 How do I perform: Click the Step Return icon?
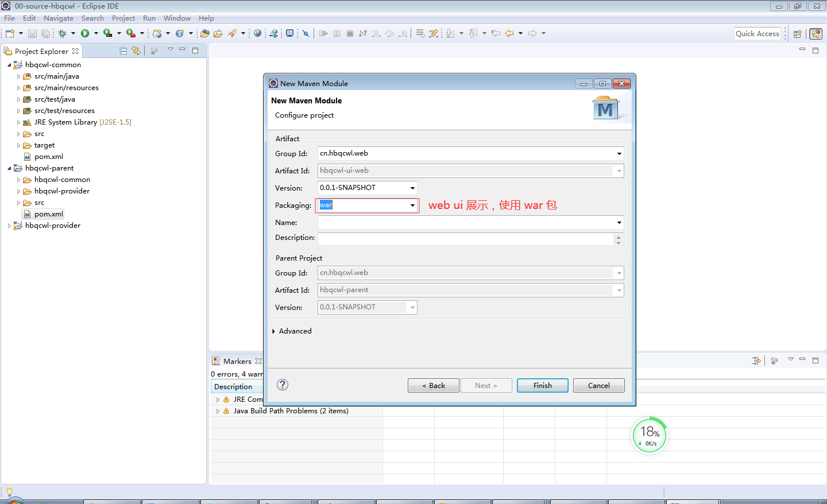[x=403, y=33]
